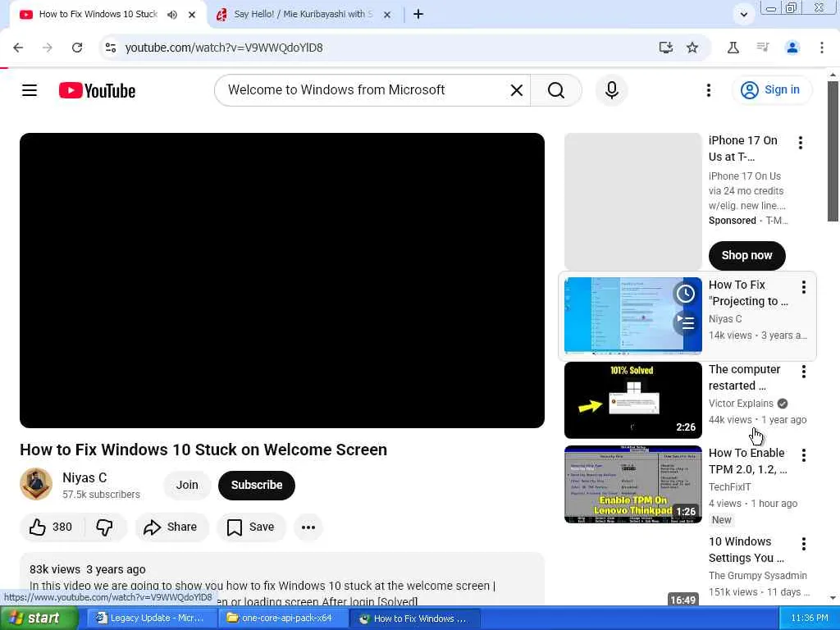Click the black video player area
This screenshot has width=840, height=630.
[282, 281]
